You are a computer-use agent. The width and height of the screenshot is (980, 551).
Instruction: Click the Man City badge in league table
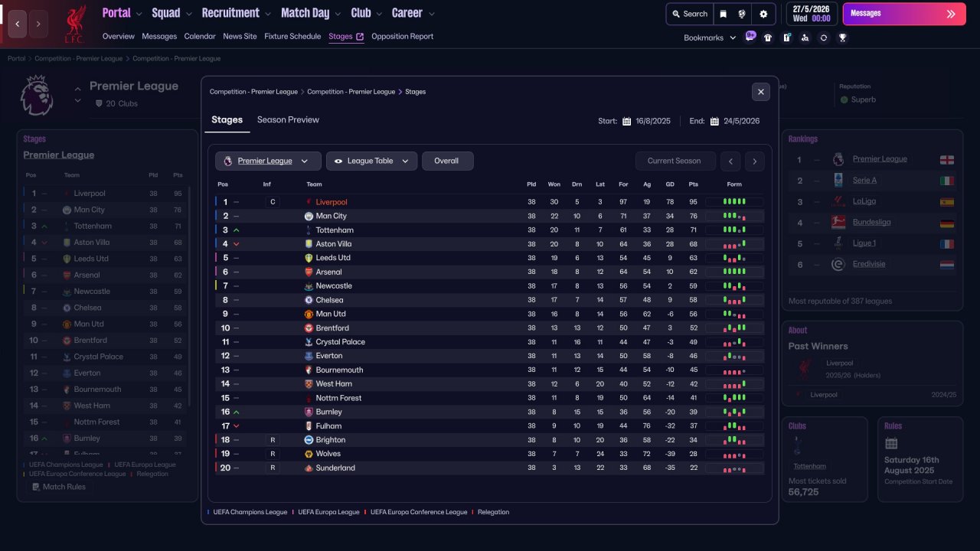[309, 216]
